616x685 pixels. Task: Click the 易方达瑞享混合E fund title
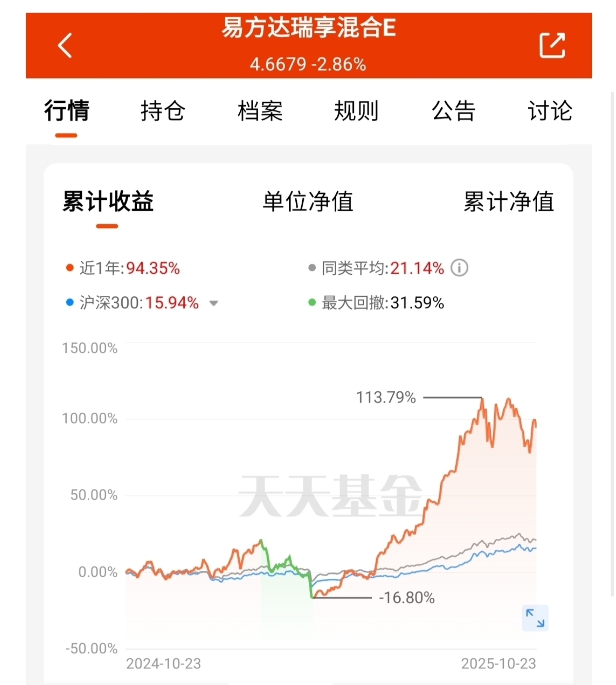[308, 27]
